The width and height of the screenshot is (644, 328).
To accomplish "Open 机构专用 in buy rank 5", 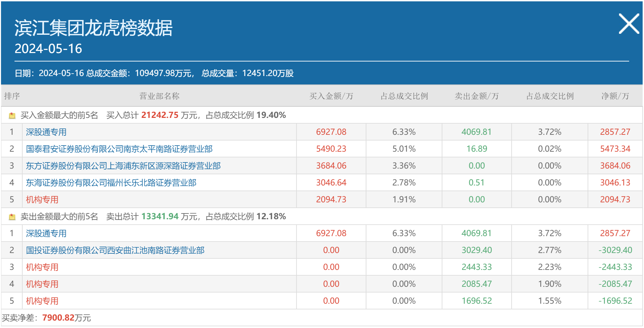I will (42, 200).
